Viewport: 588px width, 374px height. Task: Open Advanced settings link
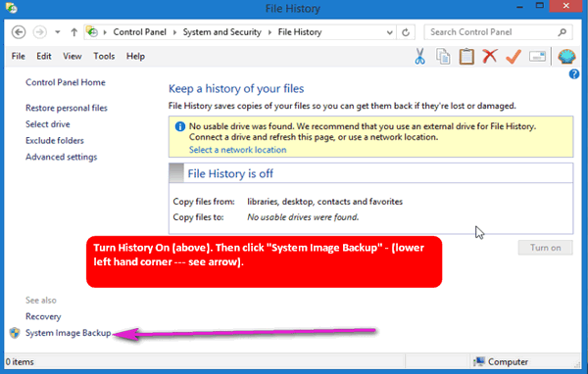tap(61, 157)
